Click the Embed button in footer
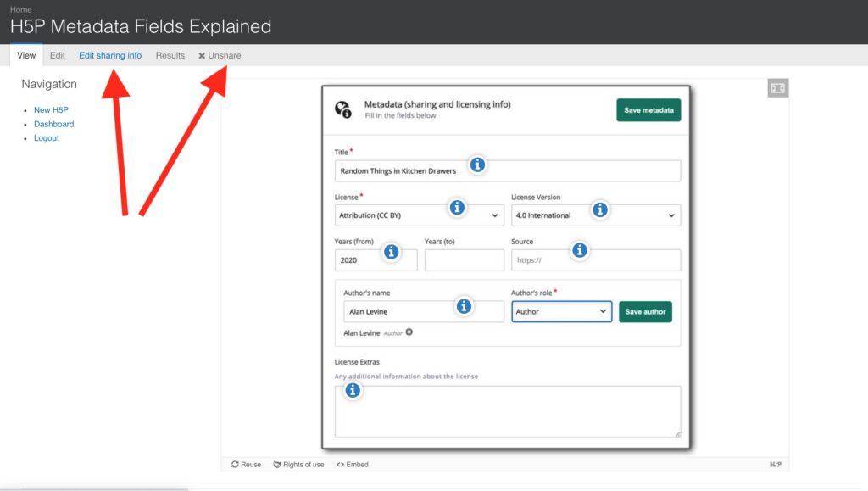Screen dimensions: 868x491 [353, 465]
